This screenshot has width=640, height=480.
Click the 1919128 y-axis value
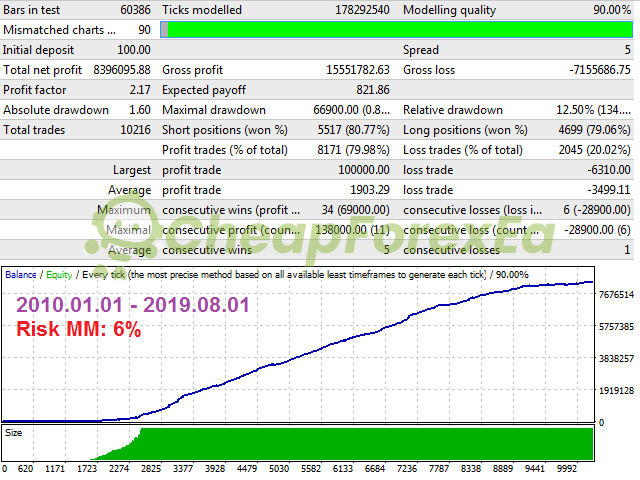tap(616, 391)
